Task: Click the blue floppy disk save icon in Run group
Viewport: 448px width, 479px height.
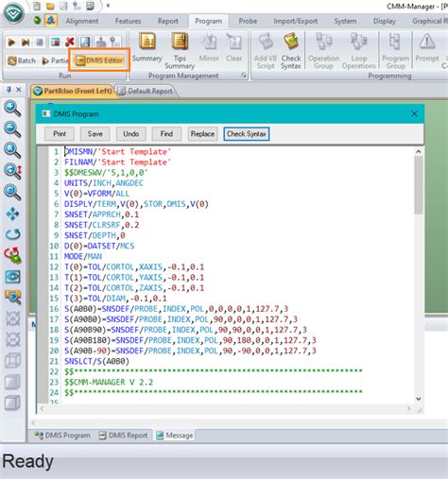Action: tap(85, 42)
